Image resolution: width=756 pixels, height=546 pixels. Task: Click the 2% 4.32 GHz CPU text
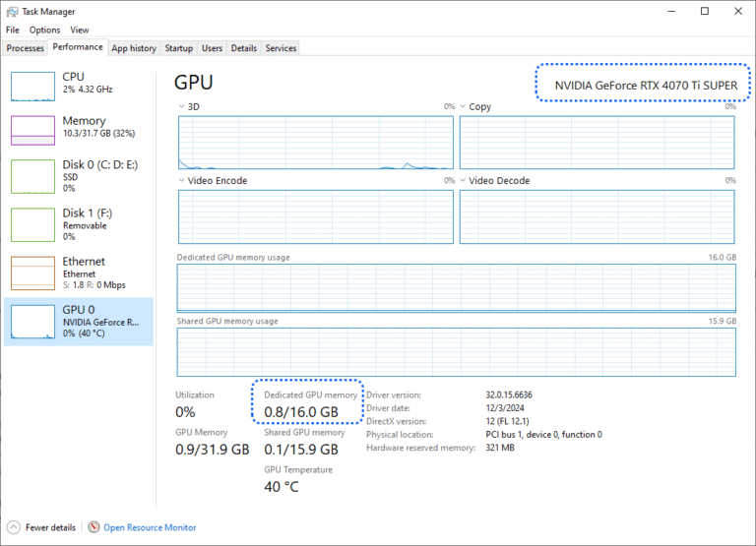tap(88, 90)
